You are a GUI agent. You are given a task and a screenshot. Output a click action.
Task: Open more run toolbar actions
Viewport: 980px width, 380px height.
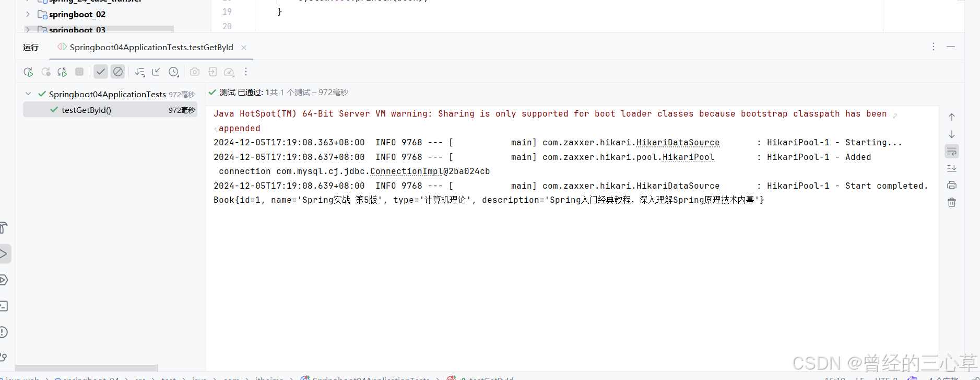coord(246,72)
